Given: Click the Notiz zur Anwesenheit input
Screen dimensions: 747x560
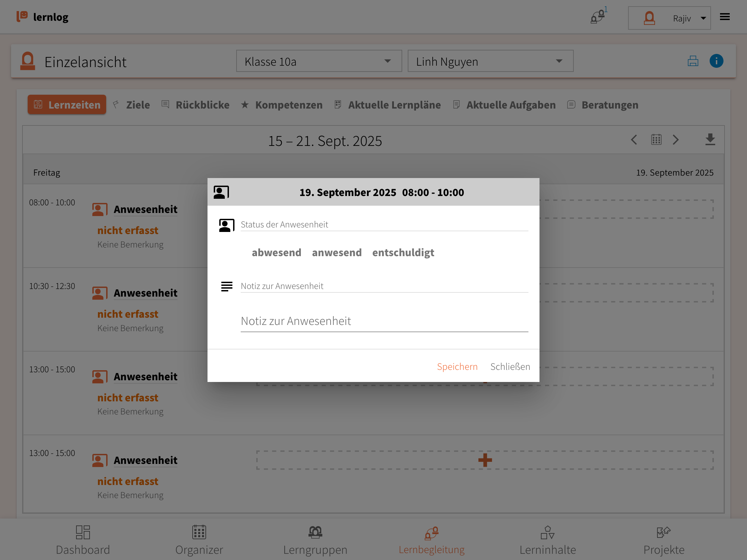Looking at the screenshot, I should 384,321.
